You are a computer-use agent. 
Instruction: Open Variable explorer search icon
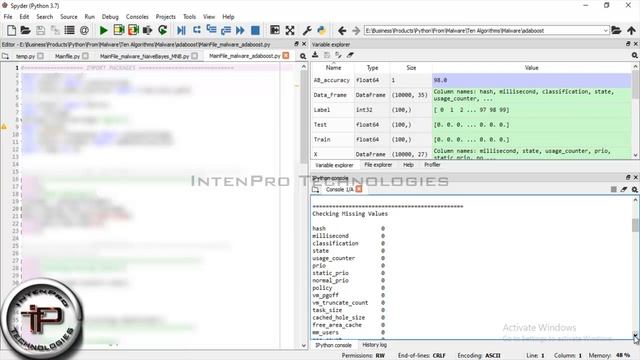pos(634,55)
